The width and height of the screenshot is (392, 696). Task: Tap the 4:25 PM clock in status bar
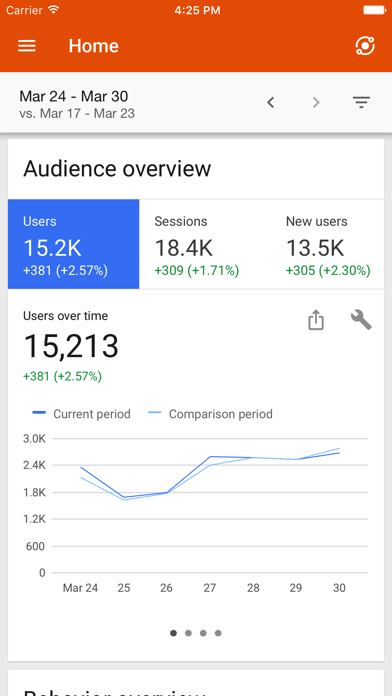click(x=197, y=10)
